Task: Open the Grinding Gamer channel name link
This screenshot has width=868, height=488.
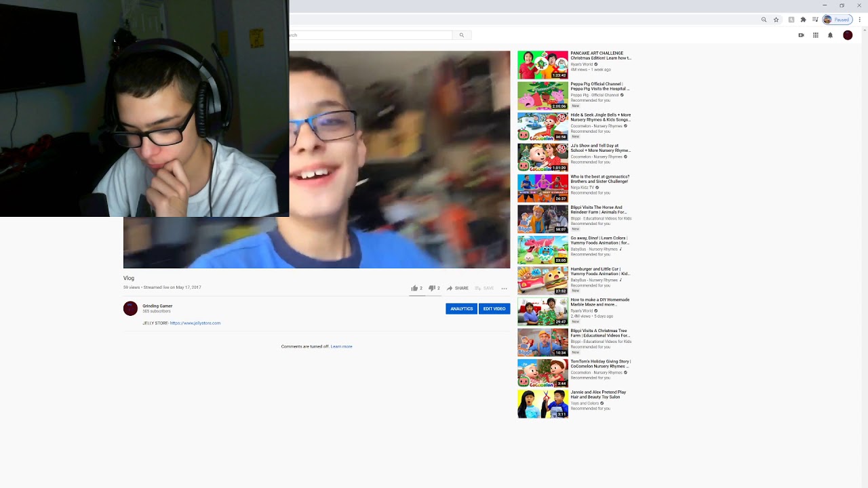Action: click(x=157, y=306)
